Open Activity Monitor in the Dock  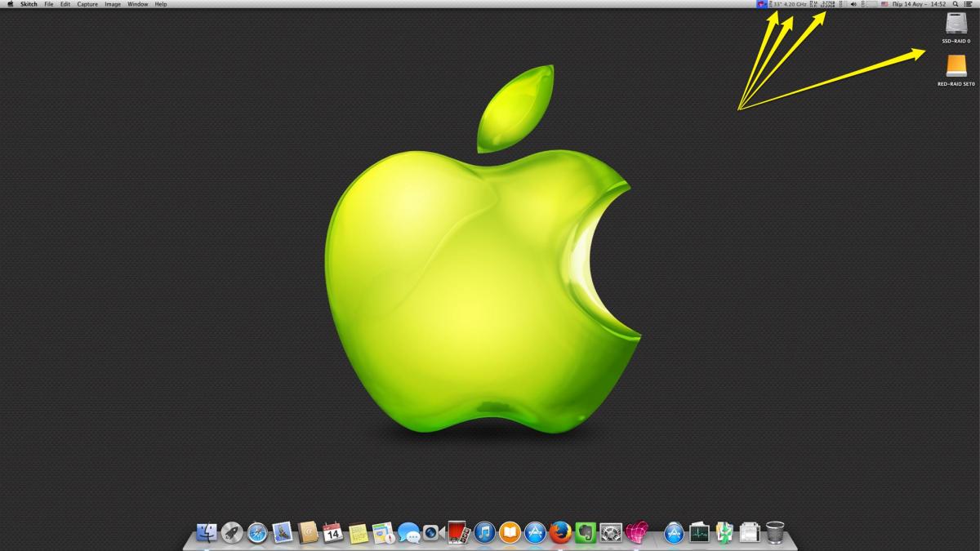pos(699,533)
